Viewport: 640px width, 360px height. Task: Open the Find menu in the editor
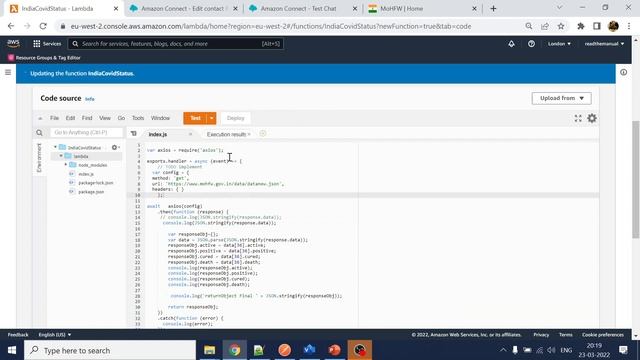click(x=87, y=118)
